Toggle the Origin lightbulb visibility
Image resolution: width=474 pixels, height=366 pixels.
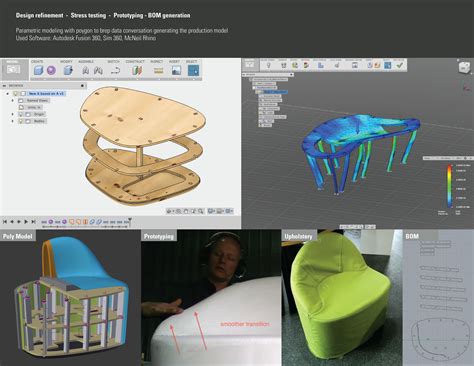(x=21, y=114)
